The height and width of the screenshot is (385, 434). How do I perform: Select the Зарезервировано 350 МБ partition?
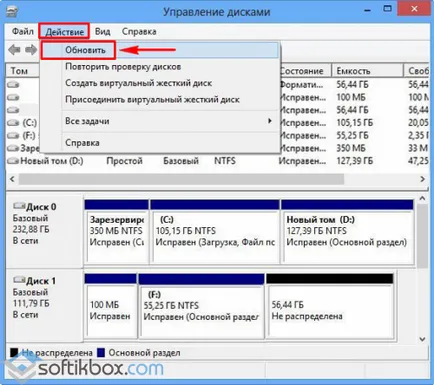pyautogui.click(x=116, y=232)
